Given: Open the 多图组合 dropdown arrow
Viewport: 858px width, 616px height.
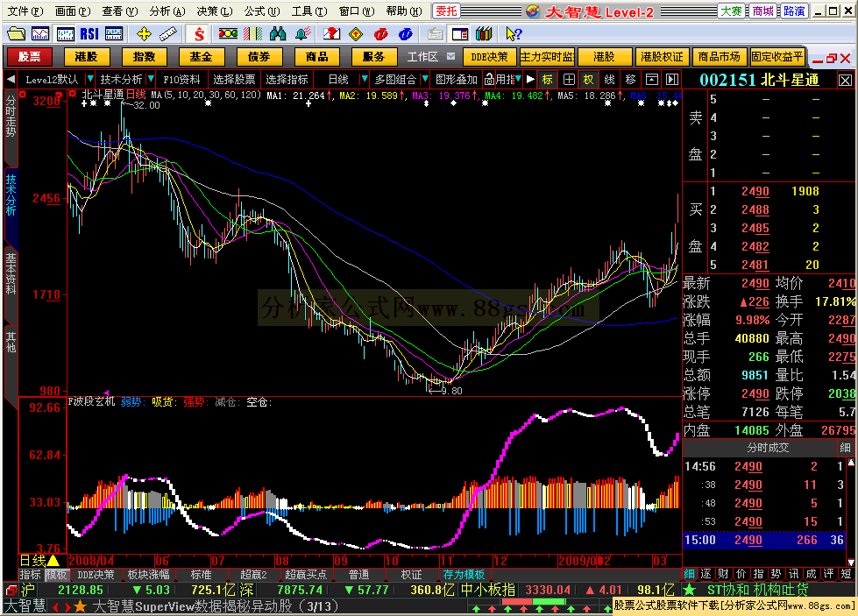Looking at the screenshot, I should click(x=425, y=80).
